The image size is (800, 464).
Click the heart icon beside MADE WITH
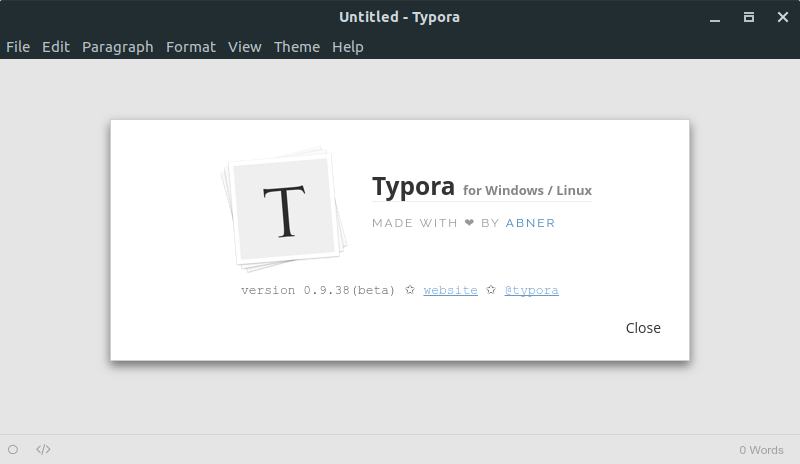(x=469, y=223)
